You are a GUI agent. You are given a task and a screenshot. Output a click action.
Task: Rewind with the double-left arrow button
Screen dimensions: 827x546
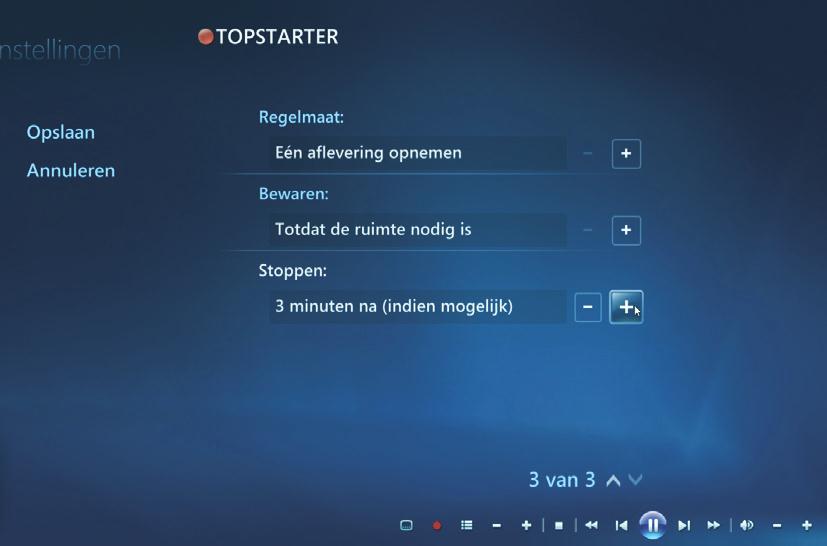591,525
